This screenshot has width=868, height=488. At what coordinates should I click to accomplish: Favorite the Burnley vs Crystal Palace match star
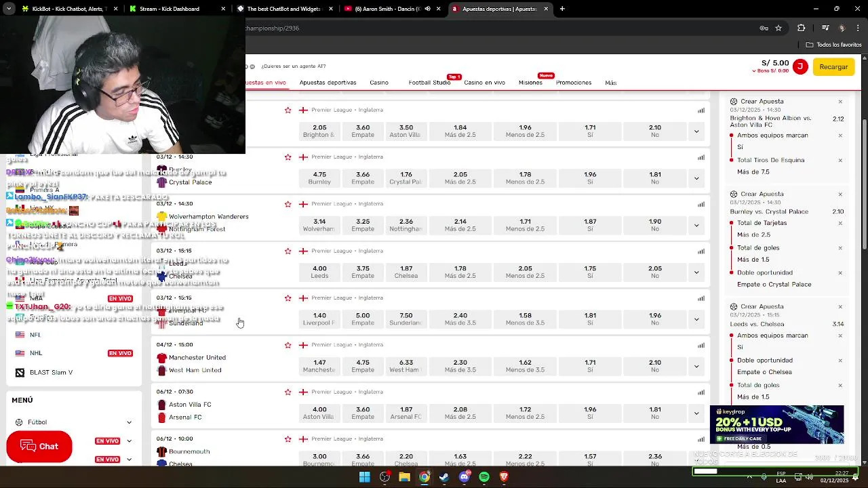288,157
